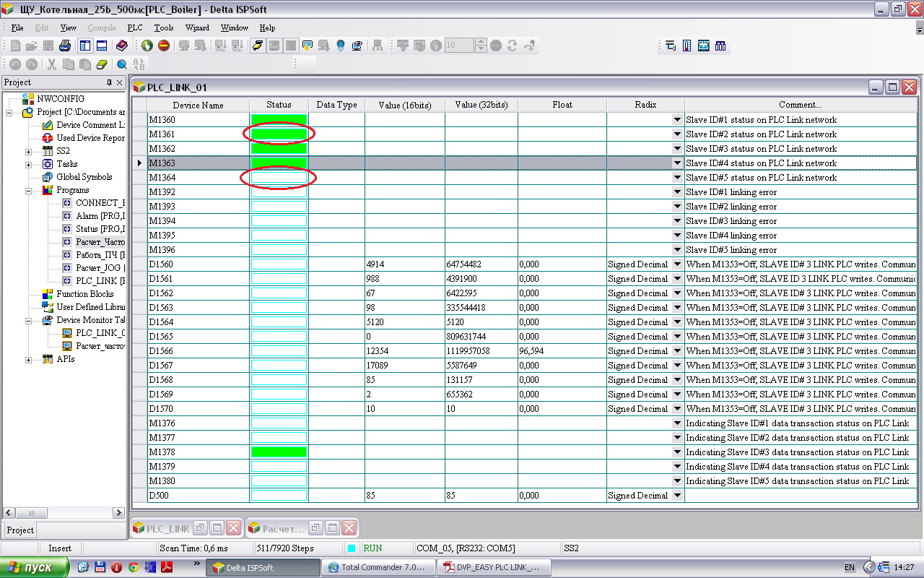
Task: Click the red Opera quick launch icon
Action: (116, 567)
